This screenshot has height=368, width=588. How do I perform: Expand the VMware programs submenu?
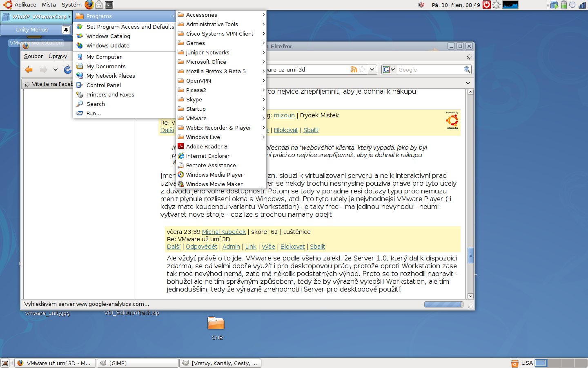[221, 118]
